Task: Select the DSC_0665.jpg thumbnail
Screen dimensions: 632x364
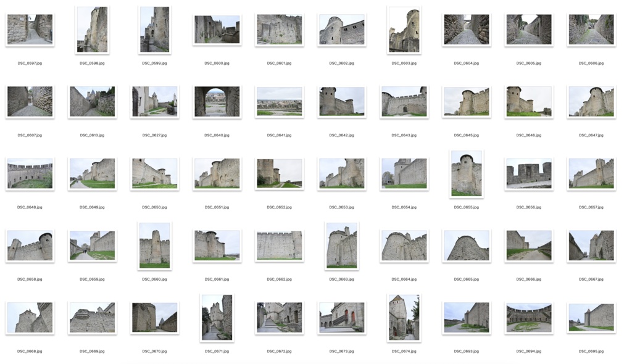Action: point(467,246)
